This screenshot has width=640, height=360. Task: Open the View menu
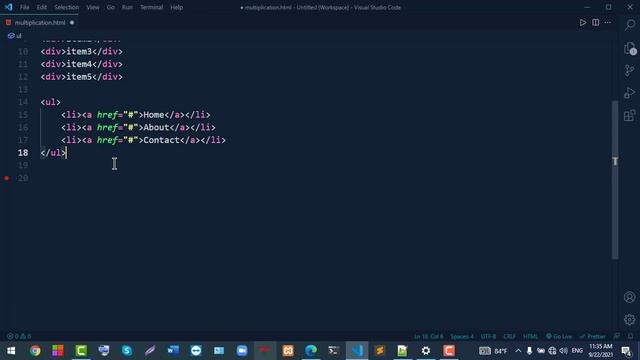click(93, 7)
